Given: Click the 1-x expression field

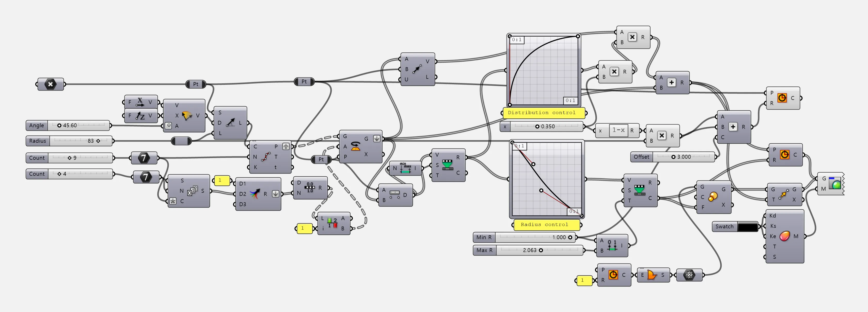Looking at the screenshot, I should tap(618, 130).
